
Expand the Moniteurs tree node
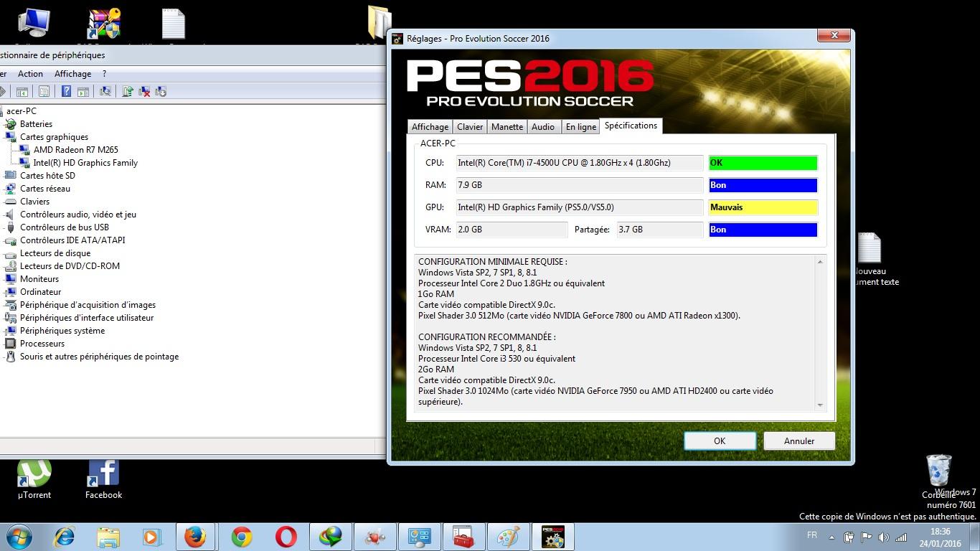(39, 279)
